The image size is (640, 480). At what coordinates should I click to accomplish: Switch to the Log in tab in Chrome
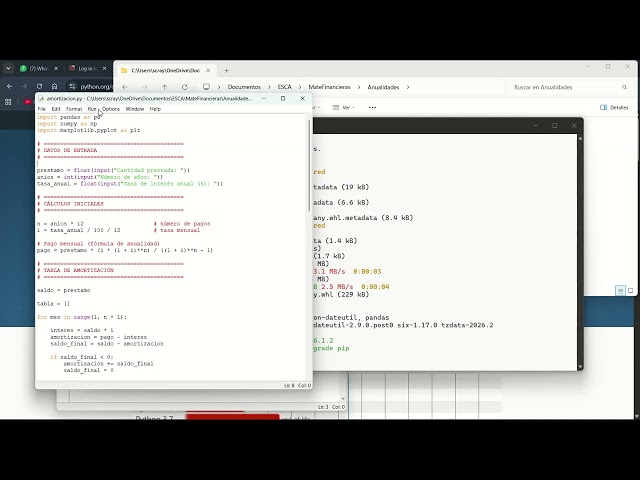click(x=87, y=69)
